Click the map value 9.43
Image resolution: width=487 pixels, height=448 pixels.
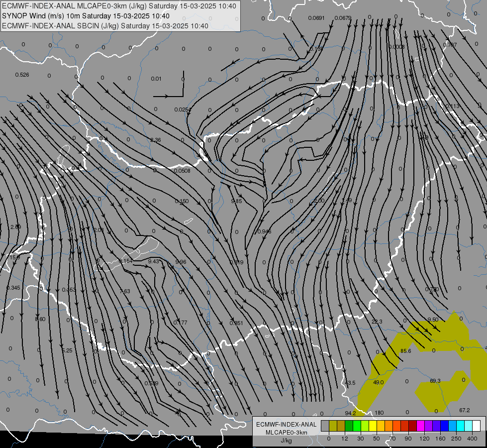click(x=153, y=261)
